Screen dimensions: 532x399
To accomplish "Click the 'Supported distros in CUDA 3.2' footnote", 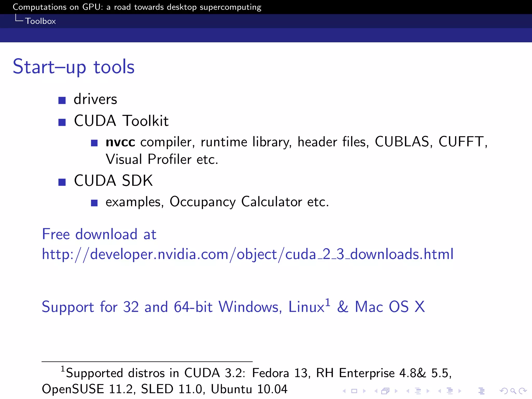I will pos(256,373).
